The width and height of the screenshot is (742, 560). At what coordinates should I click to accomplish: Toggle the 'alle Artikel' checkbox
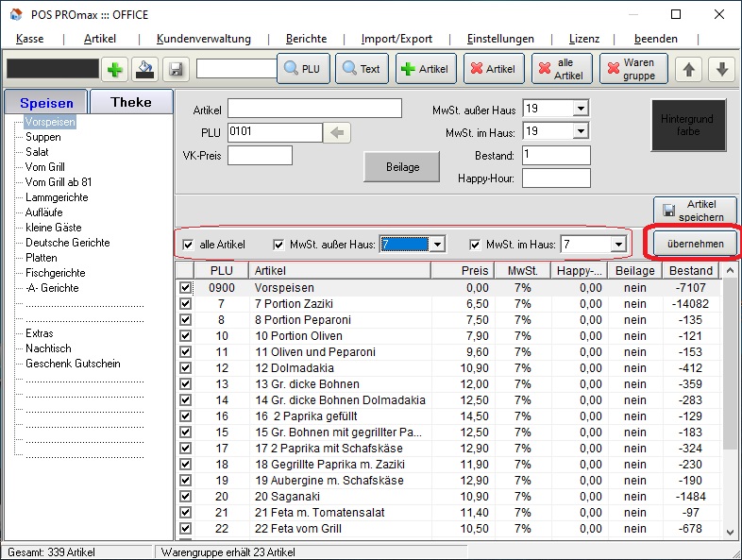[188, 245]
